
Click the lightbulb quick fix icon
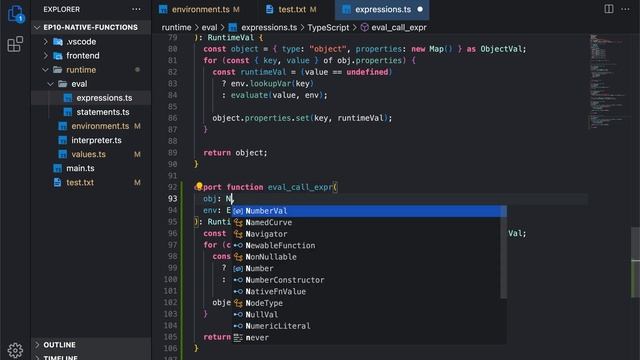(199, 186)
